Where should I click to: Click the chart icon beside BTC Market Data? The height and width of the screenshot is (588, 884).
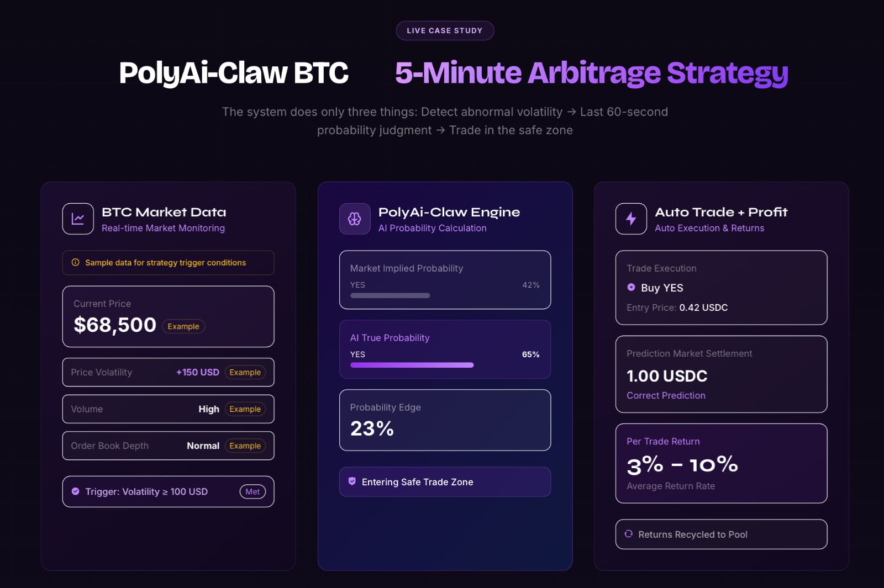pyautogui.click(x=78, y=219)
